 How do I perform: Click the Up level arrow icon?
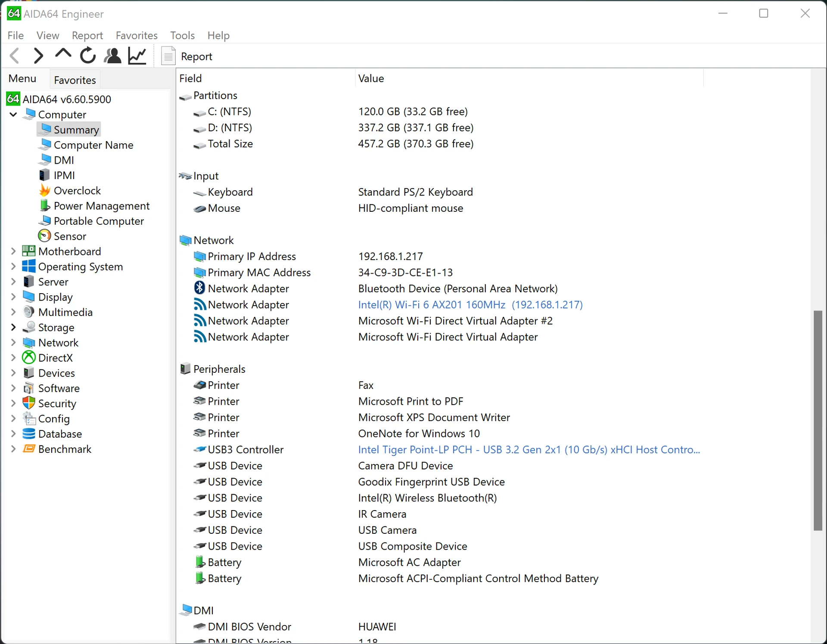[63, 54]
